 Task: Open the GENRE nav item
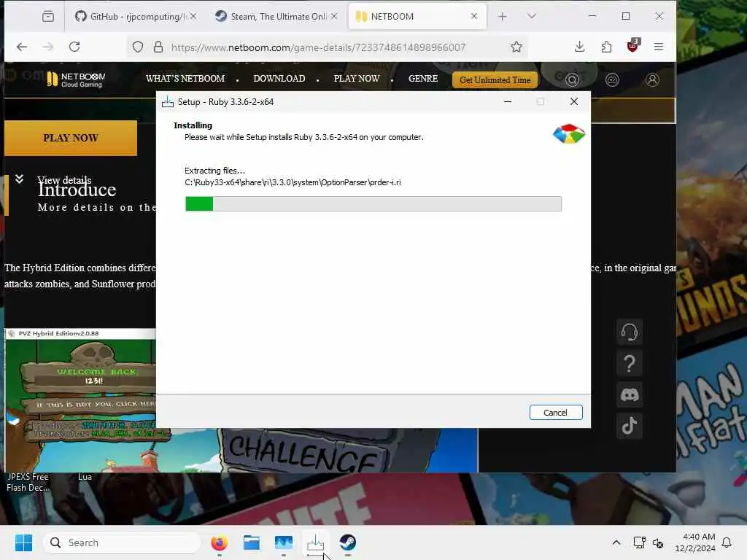pyautogui.click(x=423, y=79)
